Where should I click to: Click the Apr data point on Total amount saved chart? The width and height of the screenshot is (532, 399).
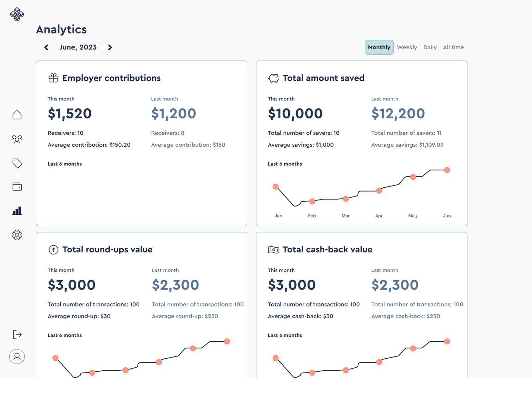(379, 191)
